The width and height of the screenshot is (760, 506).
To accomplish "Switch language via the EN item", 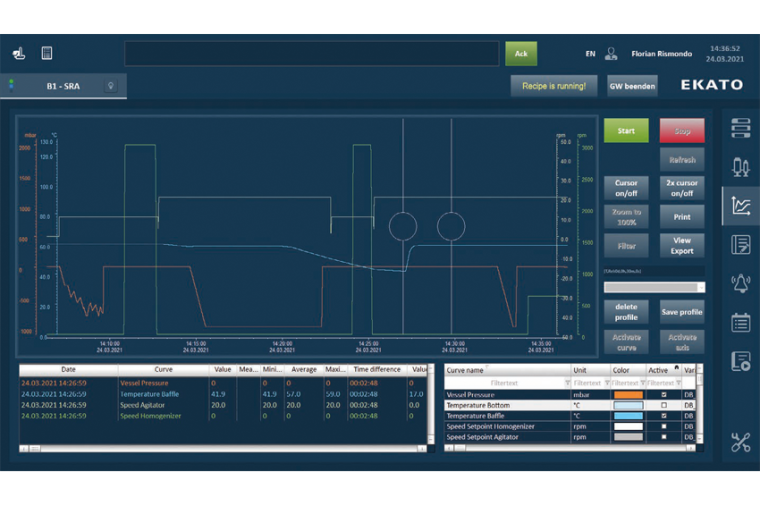I will (x=589, y=54).
